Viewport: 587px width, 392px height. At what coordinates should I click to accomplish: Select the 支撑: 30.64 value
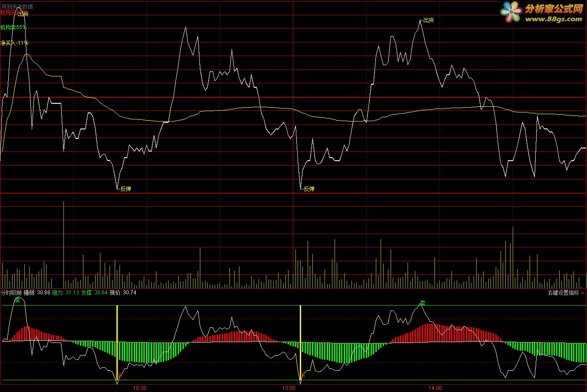(x=94, y=293)
